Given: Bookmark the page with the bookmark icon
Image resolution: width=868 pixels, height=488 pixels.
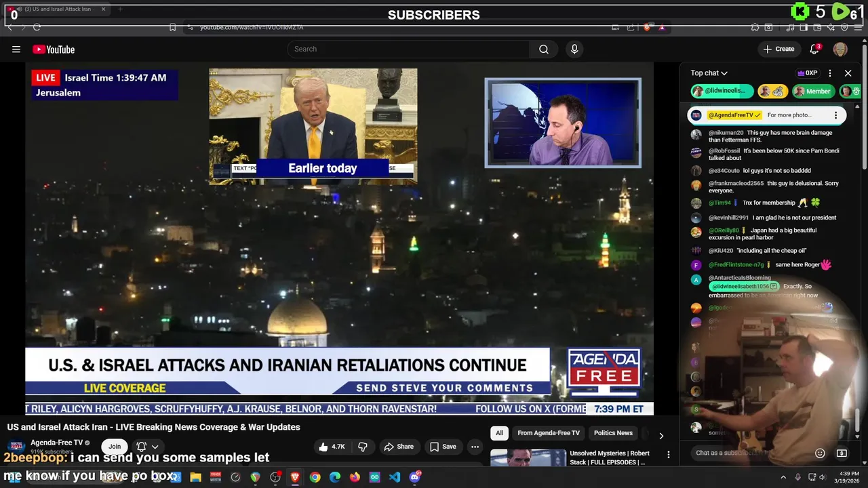Looking at the screenshot, I should [172, 27].
